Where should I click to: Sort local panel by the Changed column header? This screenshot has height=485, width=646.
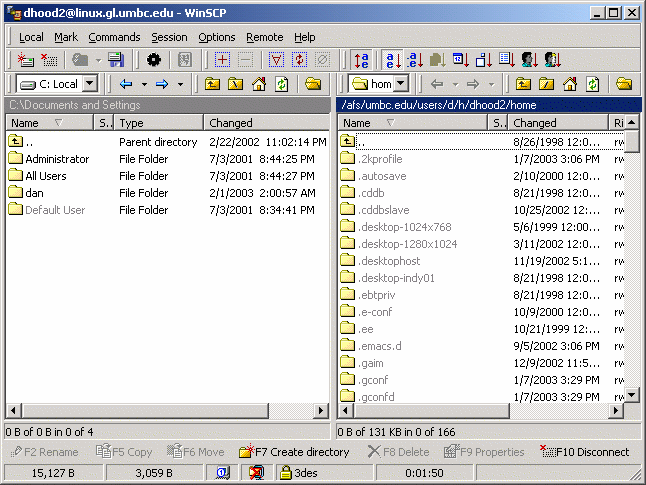[267, 123]
